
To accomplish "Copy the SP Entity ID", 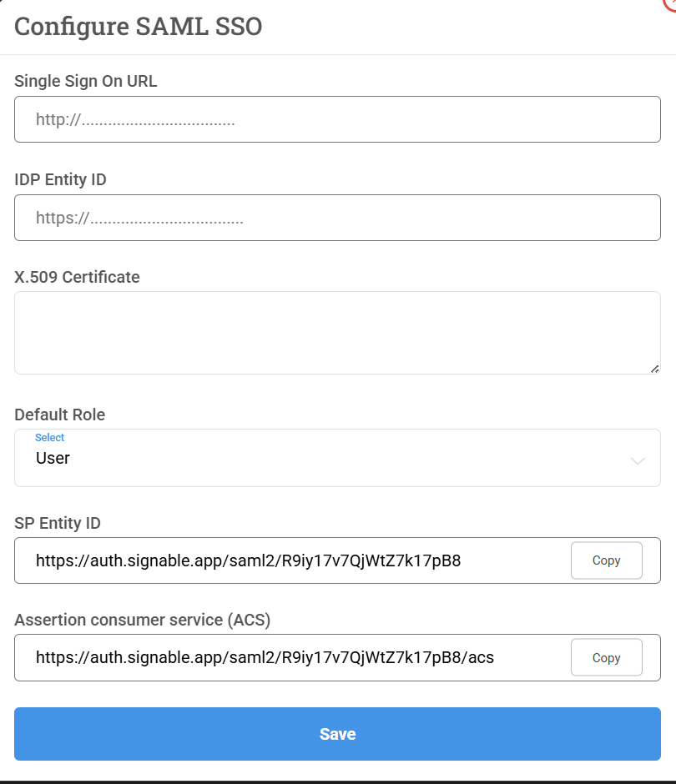I will point(606,560).
